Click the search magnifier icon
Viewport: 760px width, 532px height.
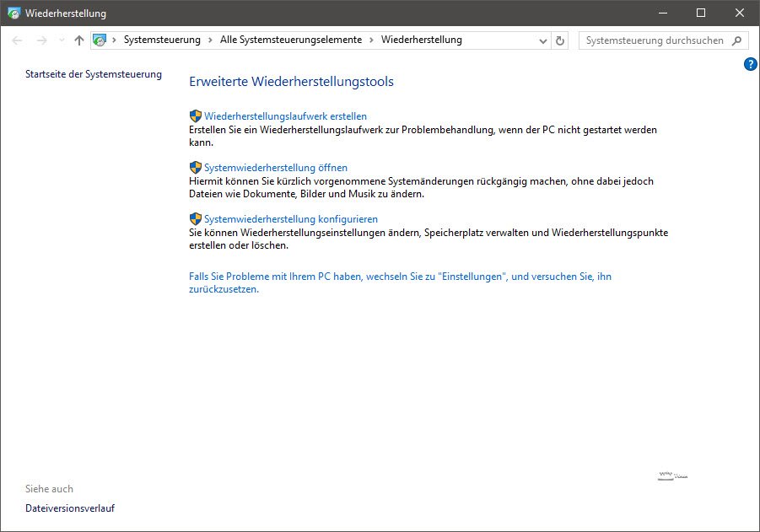click(x=736, y=40)
